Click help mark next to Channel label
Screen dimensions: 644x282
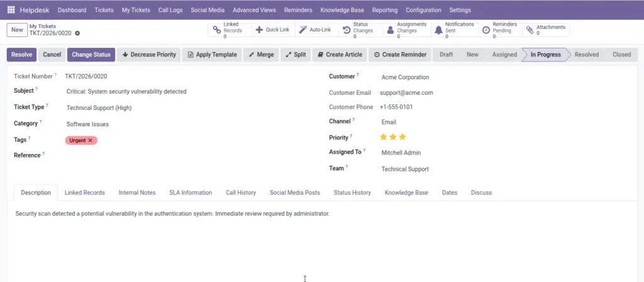(353, 120)
